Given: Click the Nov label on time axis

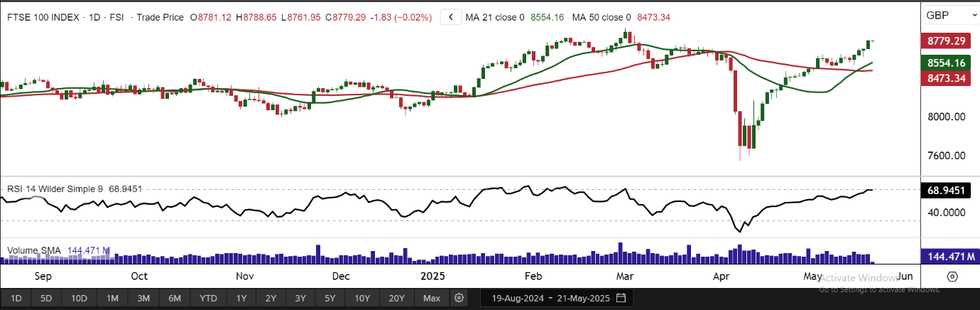Looking at the screenshot, I should click(244, 276).
